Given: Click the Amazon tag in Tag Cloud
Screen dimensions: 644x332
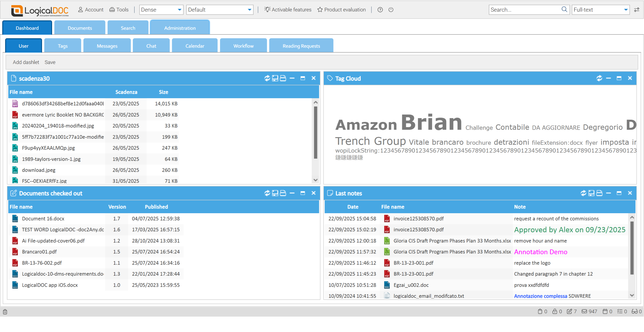Looking at the screenshot, I should [x=366, y=125].
